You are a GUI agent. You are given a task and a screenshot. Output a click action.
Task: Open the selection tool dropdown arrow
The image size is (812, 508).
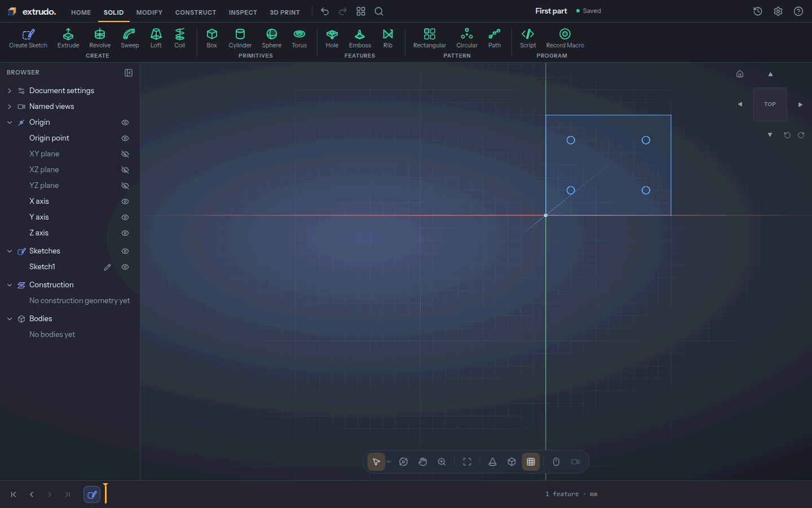click(389, 462)
